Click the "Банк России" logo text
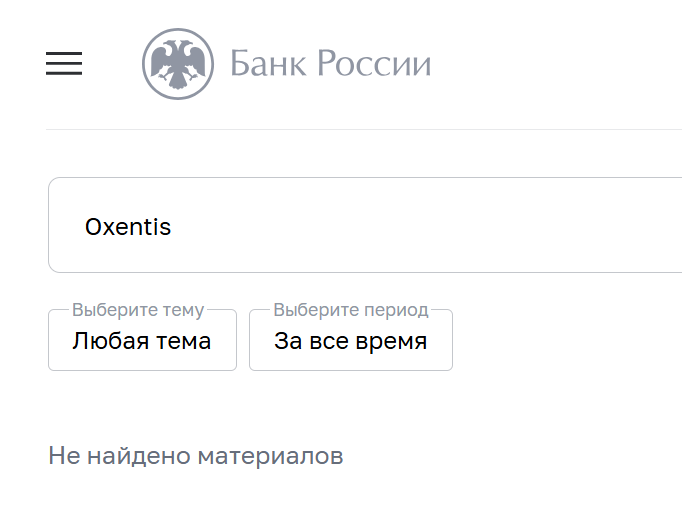 click(330, 64)
